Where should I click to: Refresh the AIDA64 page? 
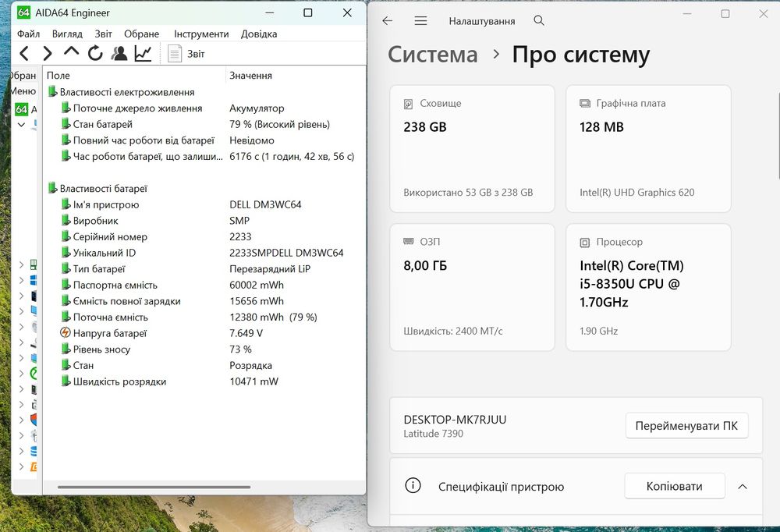point(95,53)
